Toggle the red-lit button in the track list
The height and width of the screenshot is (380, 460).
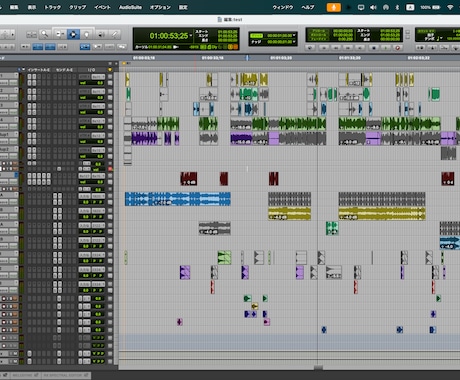pos(110,169)
